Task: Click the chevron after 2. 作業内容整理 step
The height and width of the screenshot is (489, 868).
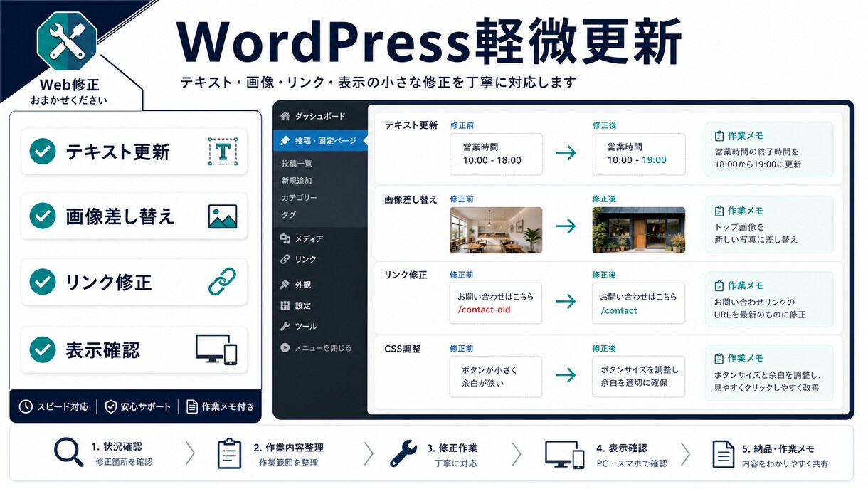Action: coord(369,453)
